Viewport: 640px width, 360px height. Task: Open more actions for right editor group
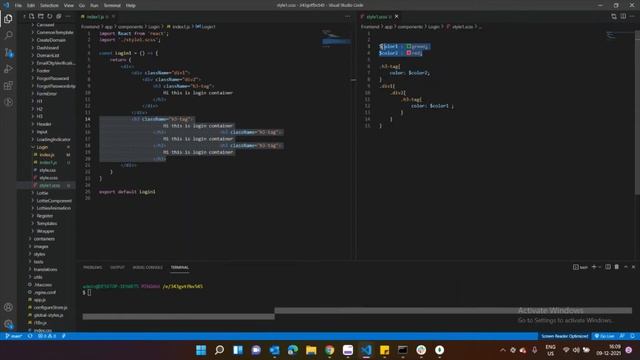632,16
